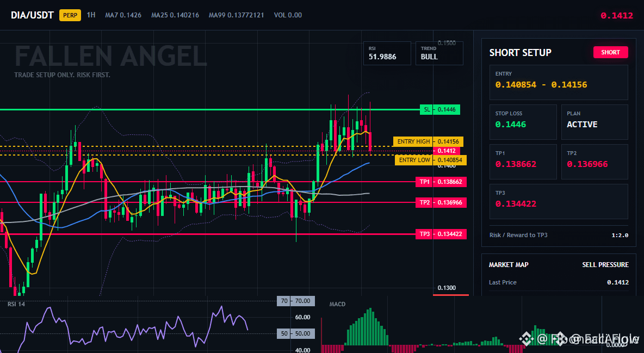Click the VOL 0.00 label

click(288, 15)
